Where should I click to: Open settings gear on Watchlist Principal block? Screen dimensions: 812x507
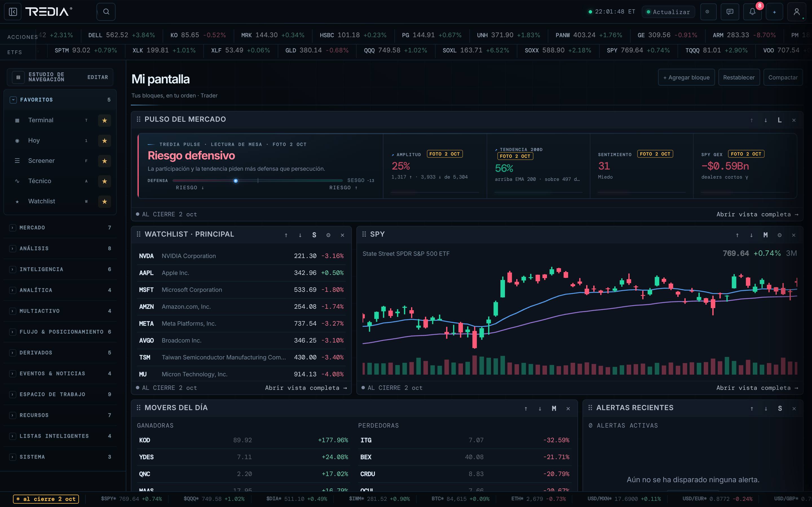(x=328, y=235)
